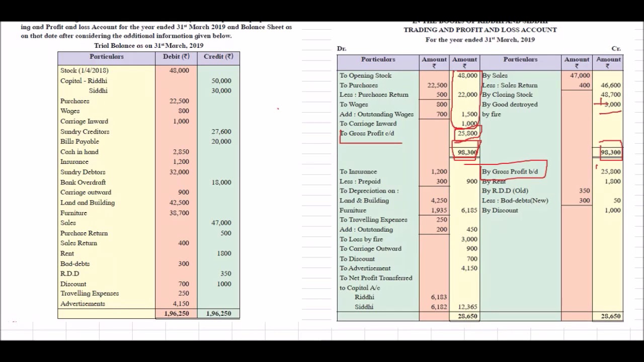Screen dimensions: 644x362
Task: Click the 'Bad-debts' row label
Action: (x=75, y=263)
